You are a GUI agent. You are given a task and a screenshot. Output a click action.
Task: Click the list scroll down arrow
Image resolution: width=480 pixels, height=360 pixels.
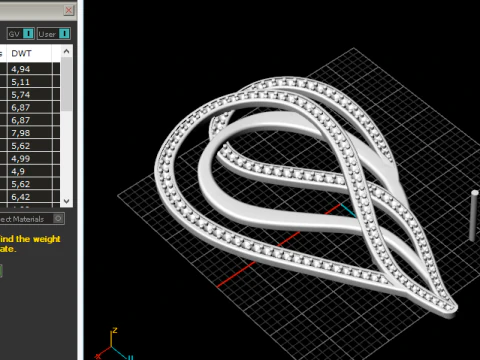click(x=66, y=201)
